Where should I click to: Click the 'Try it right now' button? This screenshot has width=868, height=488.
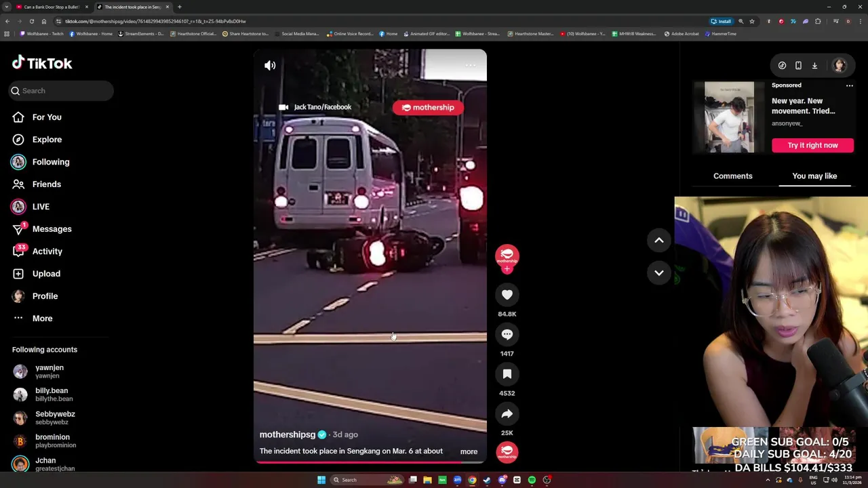(812, 145)
